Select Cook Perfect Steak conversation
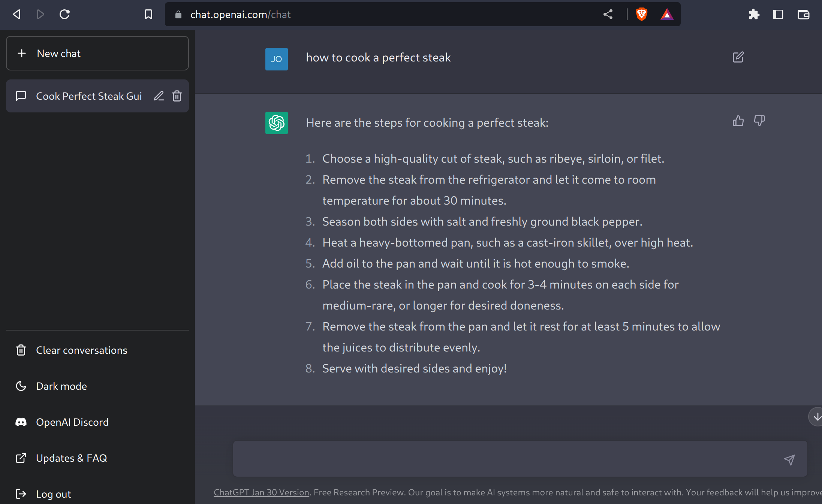822x504 pixels. point(88,96)
